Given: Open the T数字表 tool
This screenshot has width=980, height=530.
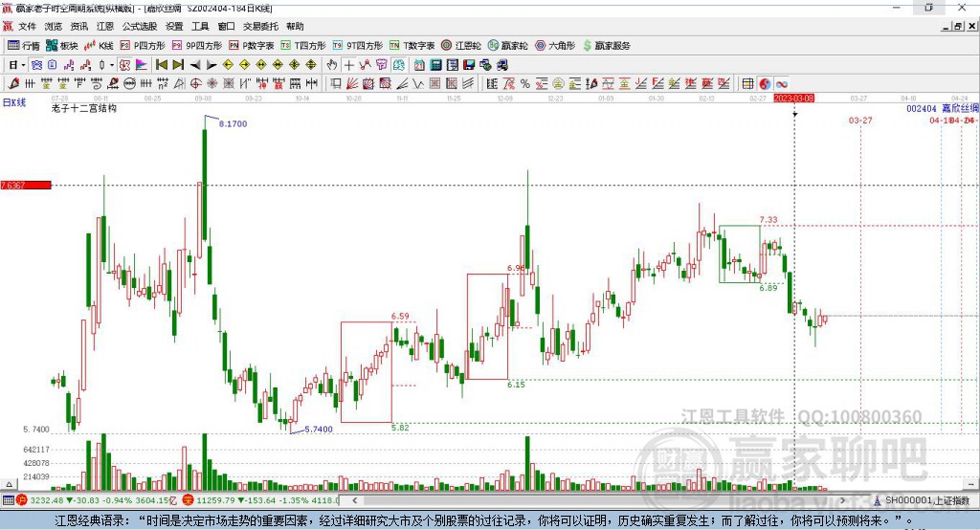Looking at the screenshot, I should pyautogui.click(x=412, y=46).
